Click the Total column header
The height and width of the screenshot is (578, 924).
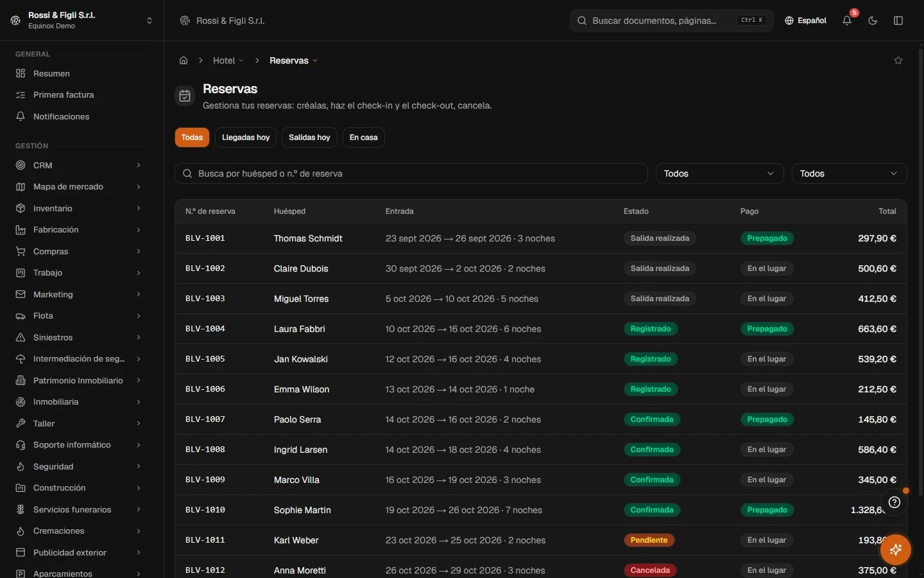(887, 211)
